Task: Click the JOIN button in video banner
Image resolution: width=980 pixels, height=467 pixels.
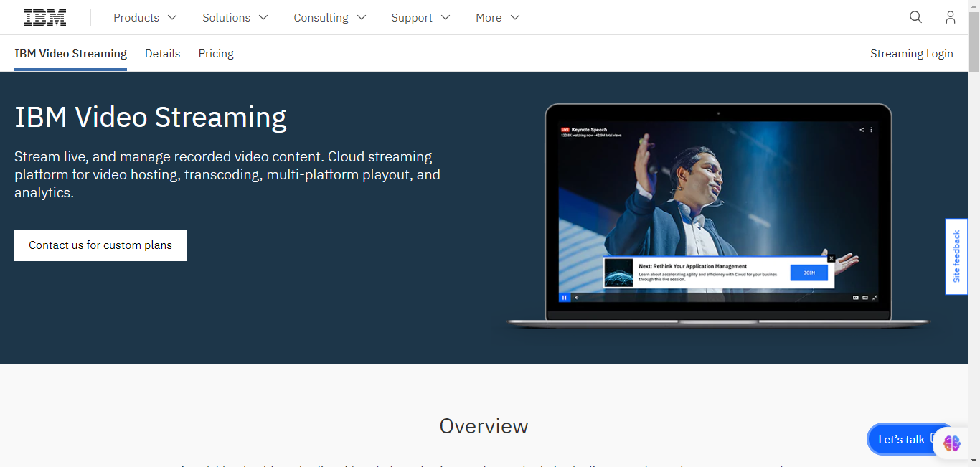Action: pyautogui.click(x=809, y=273)
